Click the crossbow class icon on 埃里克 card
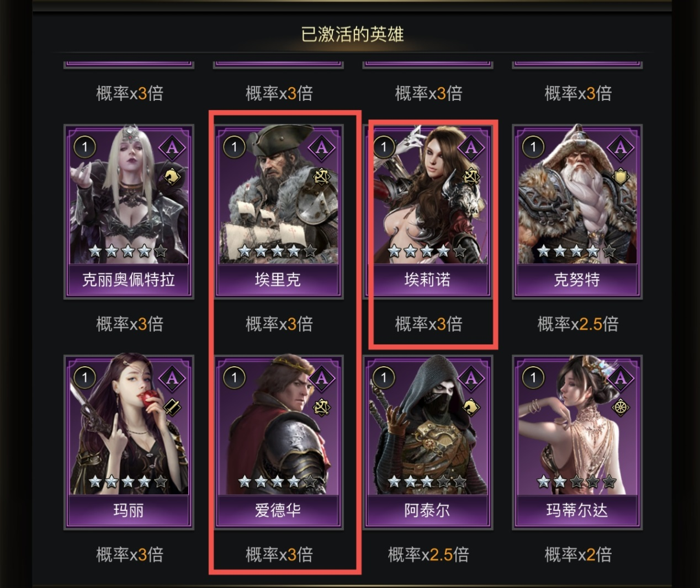Screen dimensions: 700x588 322,177
